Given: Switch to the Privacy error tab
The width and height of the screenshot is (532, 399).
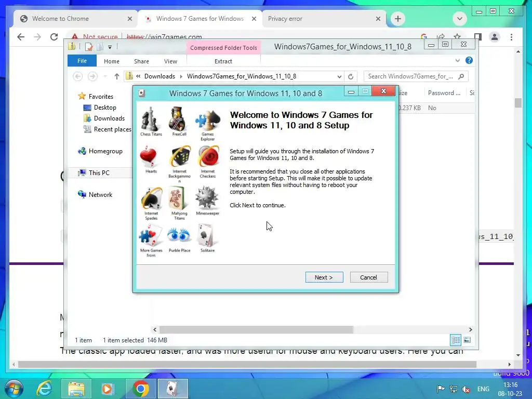Looking at the screenshot, I should [323, 19].
